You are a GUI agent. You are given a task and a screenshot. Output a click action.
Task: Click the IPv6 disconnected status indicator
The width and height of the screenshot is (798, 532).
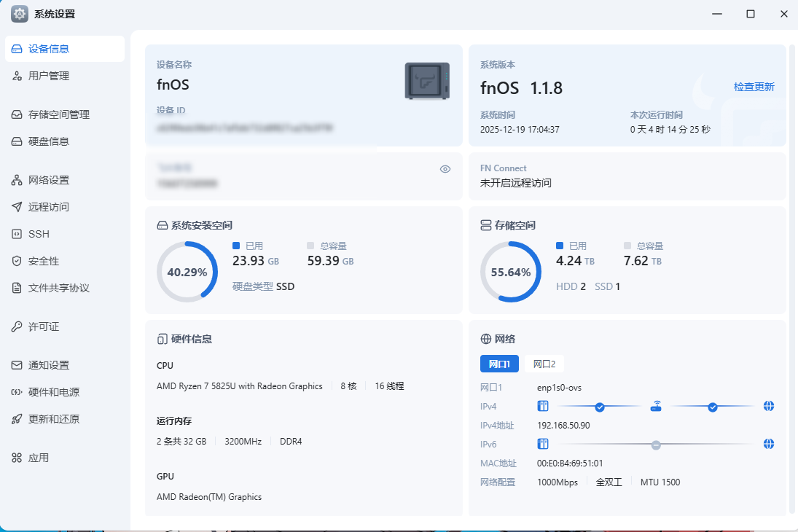(x=656, y=444)
